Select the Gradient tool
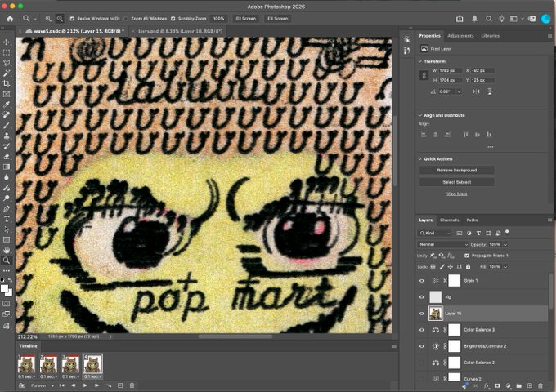556x392 pixels. coord(7,167)
